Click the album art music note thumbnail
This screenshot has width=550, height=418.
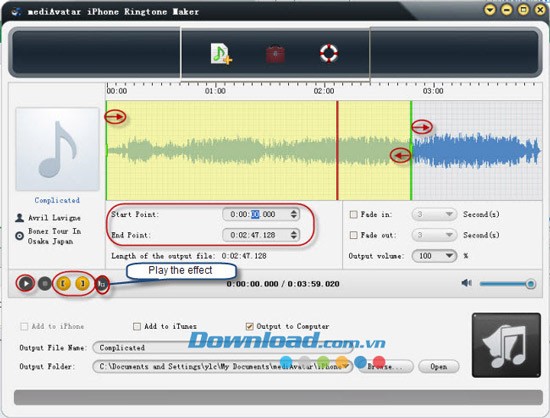(x=58, y=149)
